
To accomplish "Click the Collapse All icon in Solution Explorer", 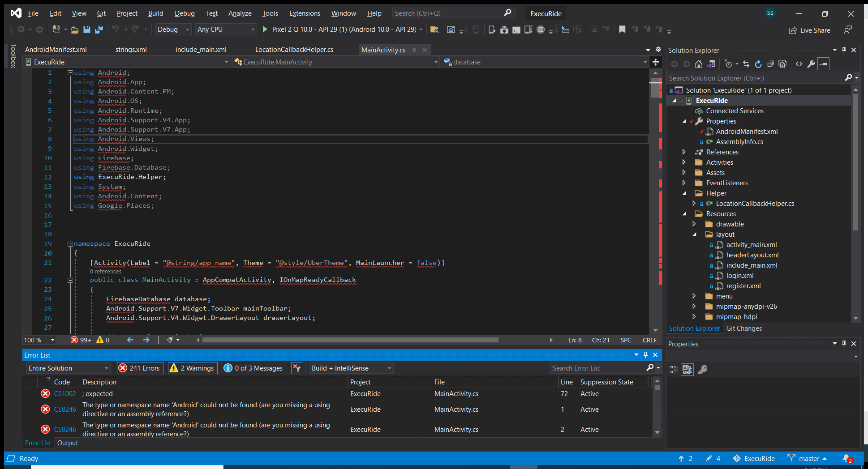I will (x=771, y=64).
